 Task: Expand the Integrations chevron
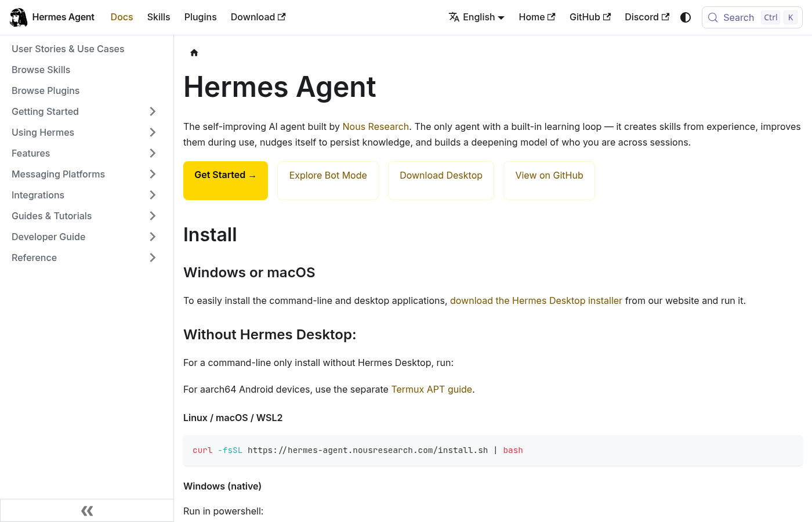point(153,195)
